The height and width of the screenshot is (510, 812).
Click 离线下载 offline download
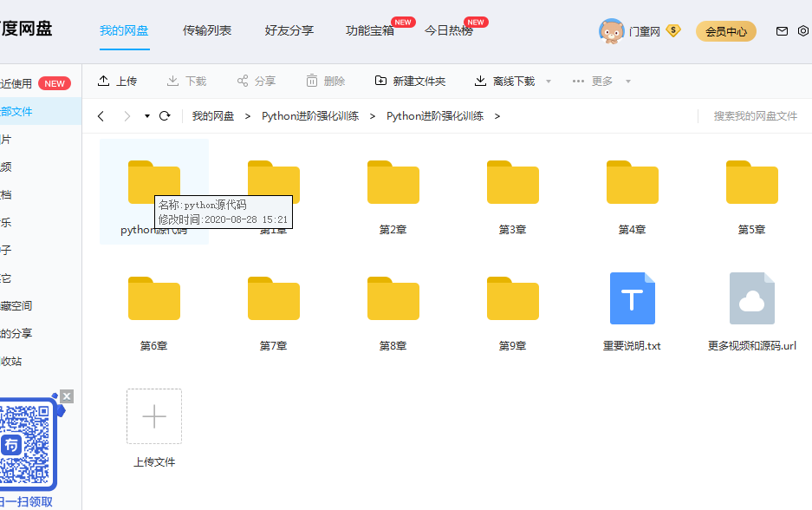(x=505, y=81)
